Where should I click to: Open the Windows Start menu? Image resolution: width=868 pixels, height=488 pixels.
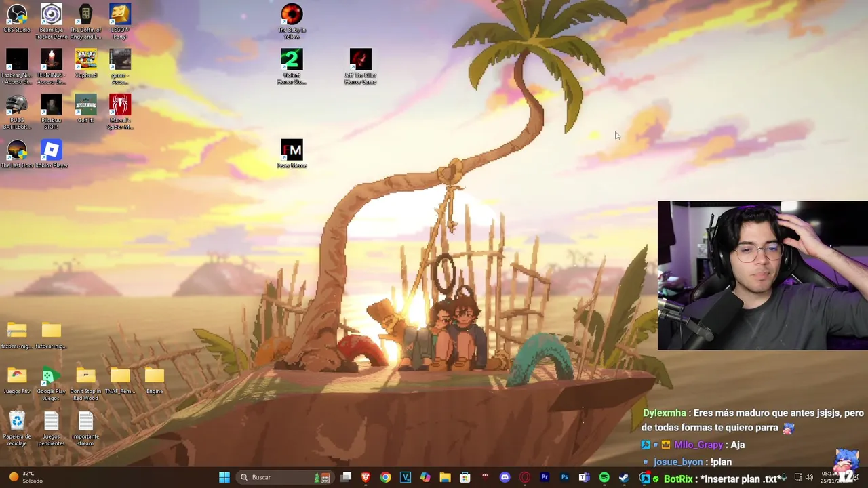point(224,477)
